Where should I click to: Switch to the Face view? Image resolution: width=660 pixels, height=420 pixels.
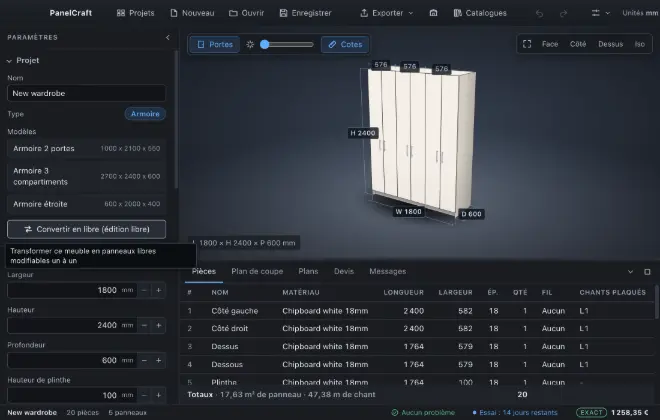pos(550,44)
